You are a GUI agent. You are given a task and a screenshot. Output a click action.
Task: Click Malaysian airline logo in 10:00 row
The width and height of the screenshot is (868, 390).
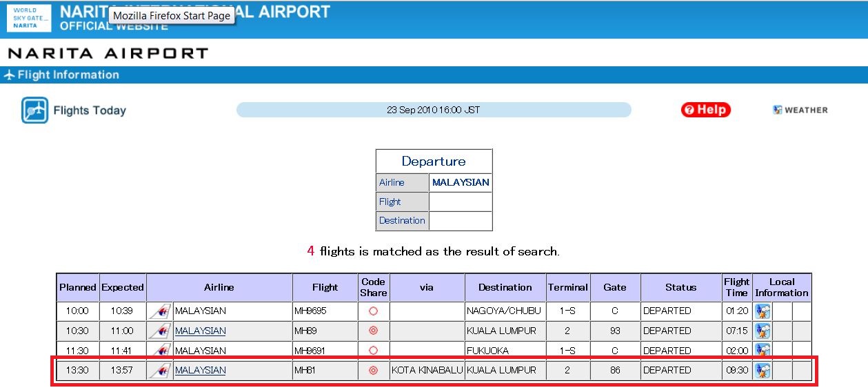(x=160, y=311)
